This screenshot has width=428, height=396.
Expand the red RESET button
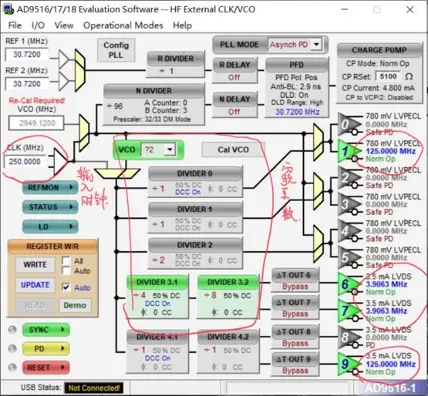(46, 367)
